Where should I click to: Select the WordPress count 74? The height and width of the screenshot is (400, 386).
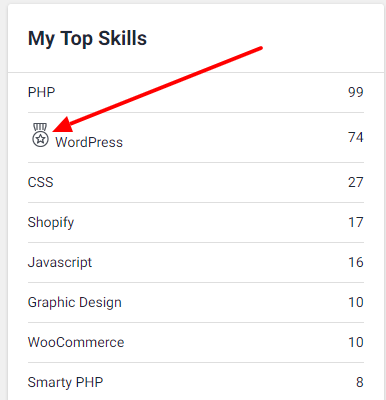pos(356,137)
